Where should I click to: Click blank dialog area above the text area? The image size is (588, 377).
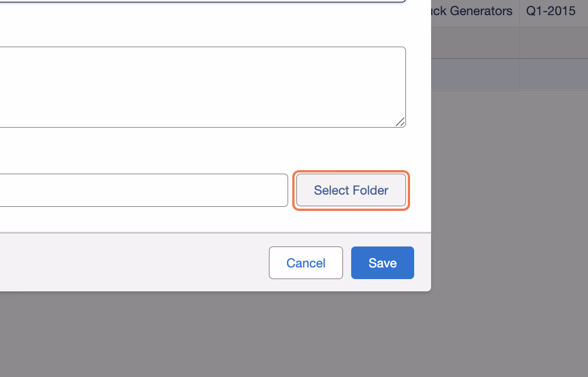coord(202,24)
